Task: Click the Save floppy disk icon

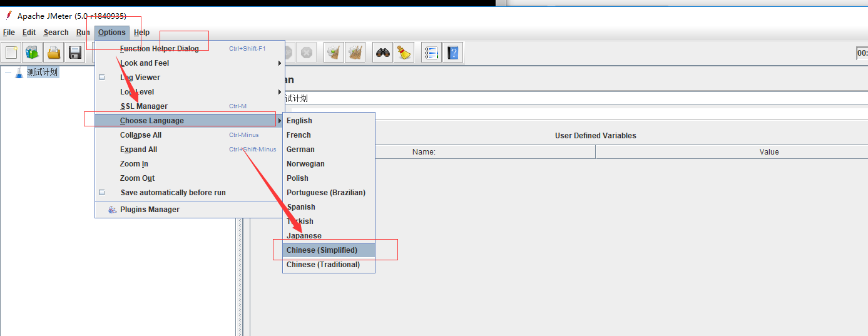Action: point(75,53)
